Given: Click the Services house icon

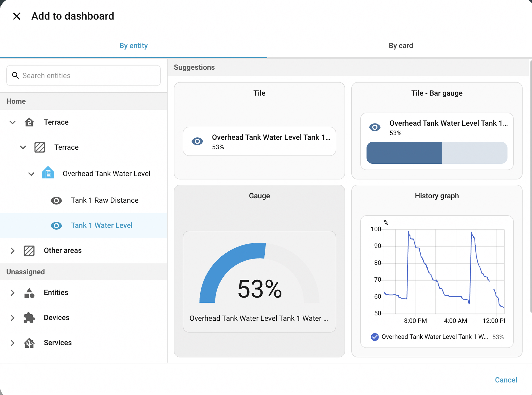Looking at the screenshot, I should click(x=29, y=343).
